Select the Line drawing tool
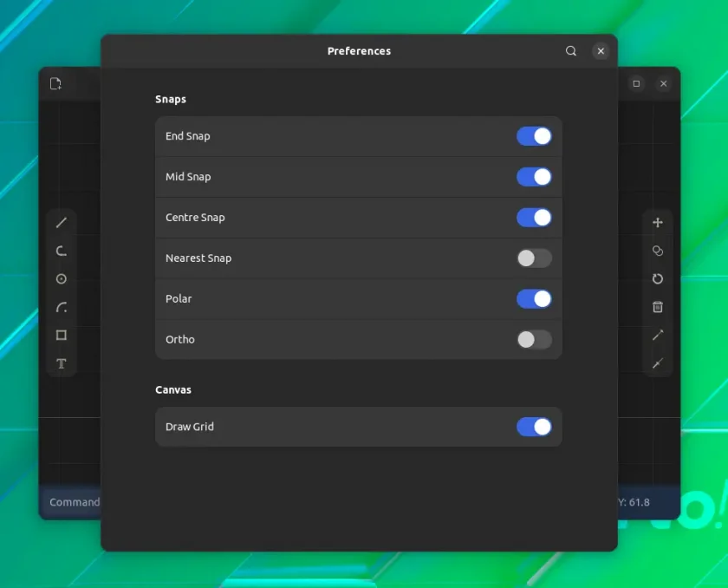 (x=62, y=223)
